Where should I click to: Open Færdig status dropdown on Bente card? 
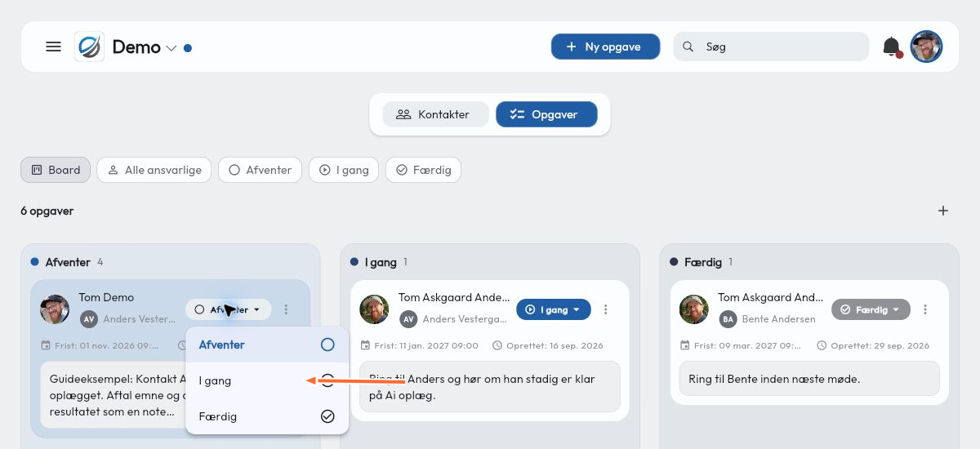pos(871,309)
